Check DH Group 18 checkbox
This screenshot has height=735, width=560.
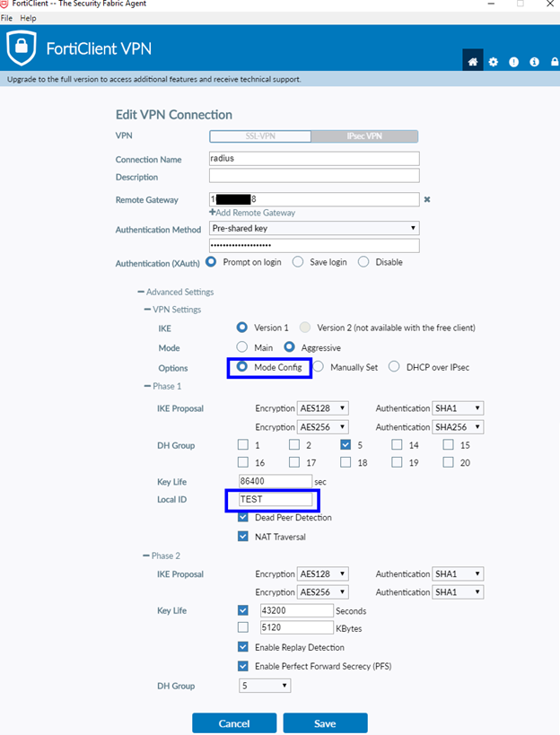click(x=346, y=463)
